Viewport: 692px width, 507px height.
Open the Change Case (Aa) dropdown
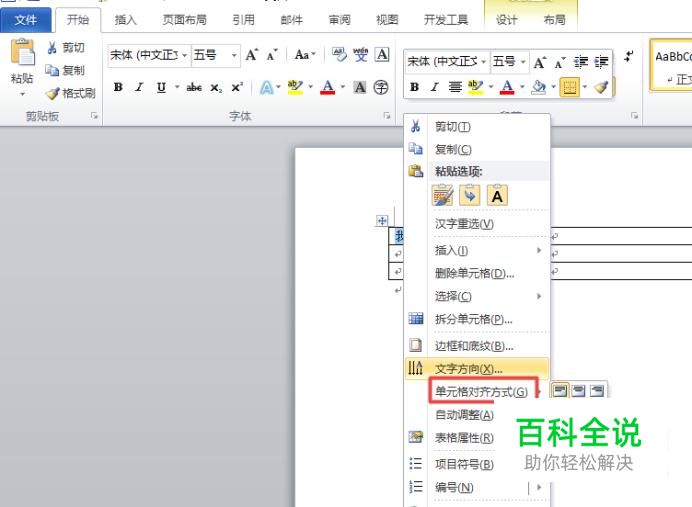(305, 55)
